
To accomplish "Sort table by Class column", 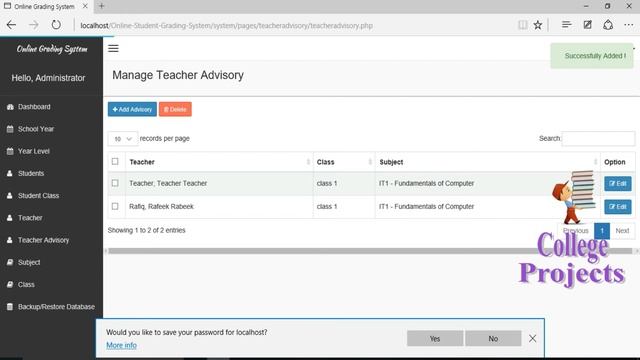I will coord(344,162).
